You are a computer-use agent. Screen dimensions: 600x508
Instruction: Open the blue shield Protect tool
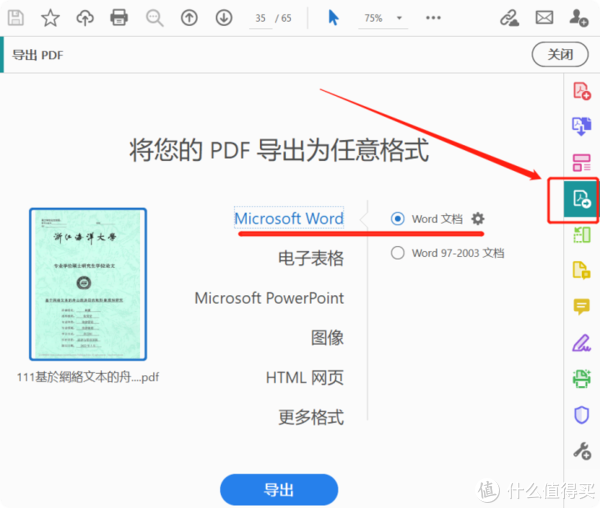coord(582,415)
